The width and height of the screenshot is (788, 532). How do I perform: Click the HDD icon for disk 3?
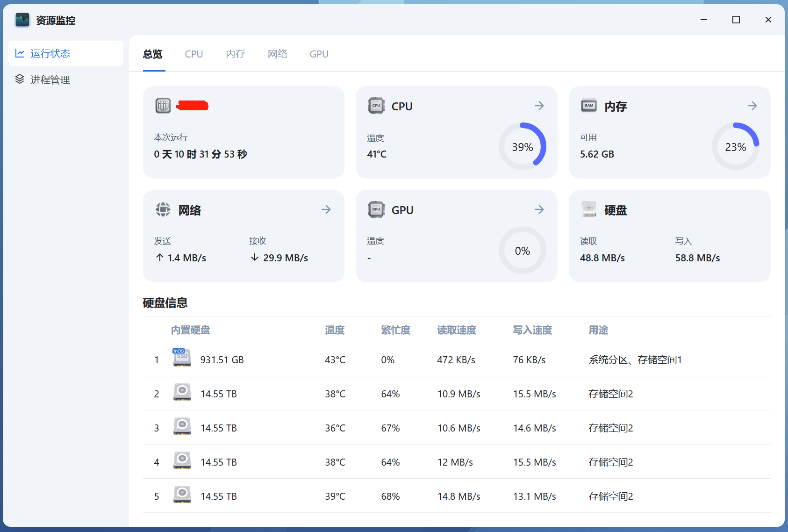click(x=182, y=426)
